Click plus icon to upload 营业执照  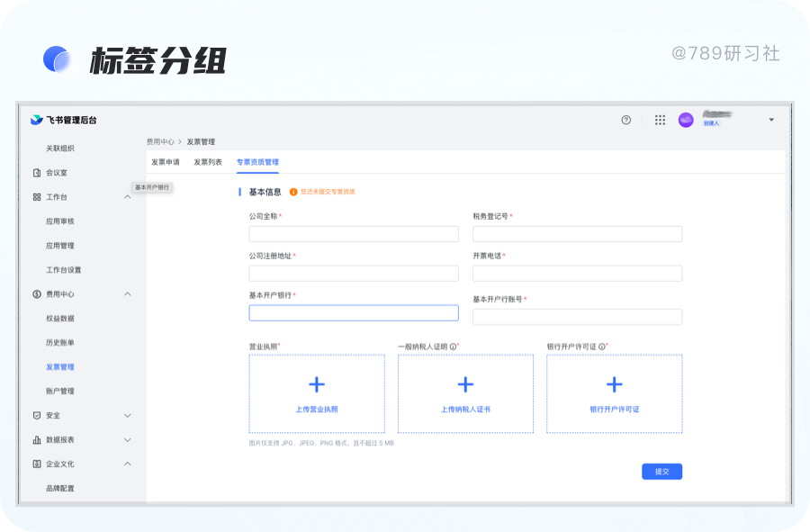pos(317,384)
